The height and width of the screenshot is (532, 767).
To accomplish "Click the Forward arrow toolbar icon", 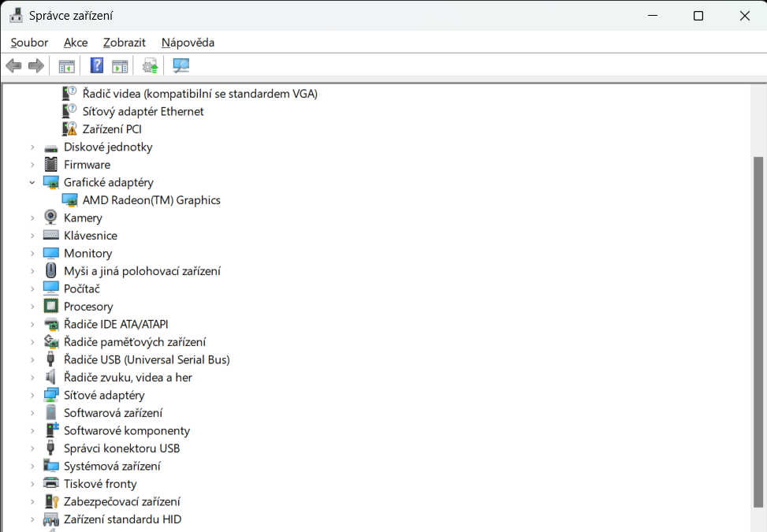I will click(x=36, y=65).
